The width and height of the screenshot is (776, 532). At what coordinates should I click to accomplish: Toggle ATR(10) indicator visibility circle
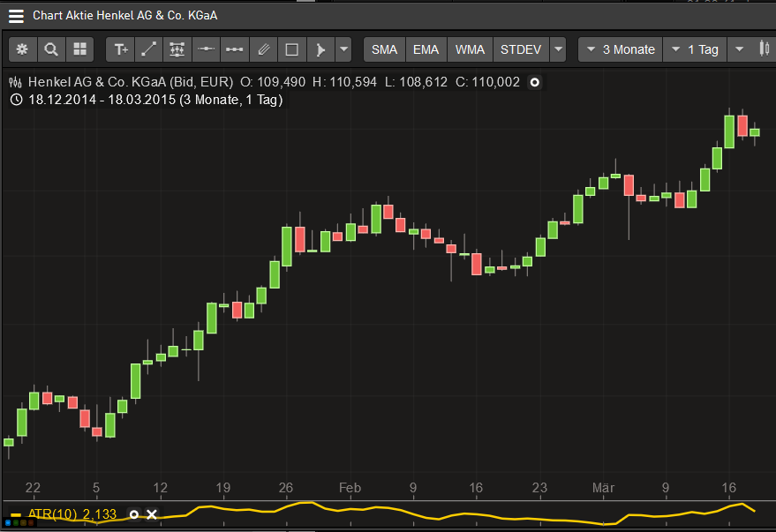(x=134, y=514)
